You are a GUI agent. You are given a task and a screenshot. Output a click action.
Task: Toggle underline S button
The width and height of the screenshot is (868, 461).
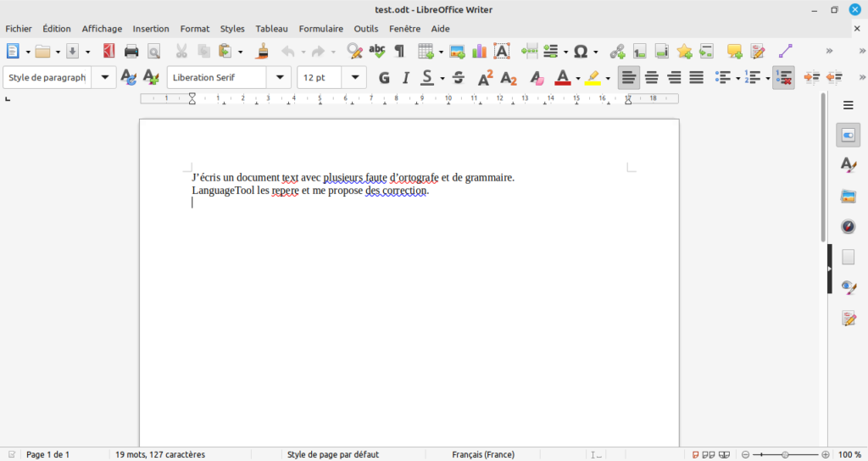pyautogui.click(x=427, y=77)
